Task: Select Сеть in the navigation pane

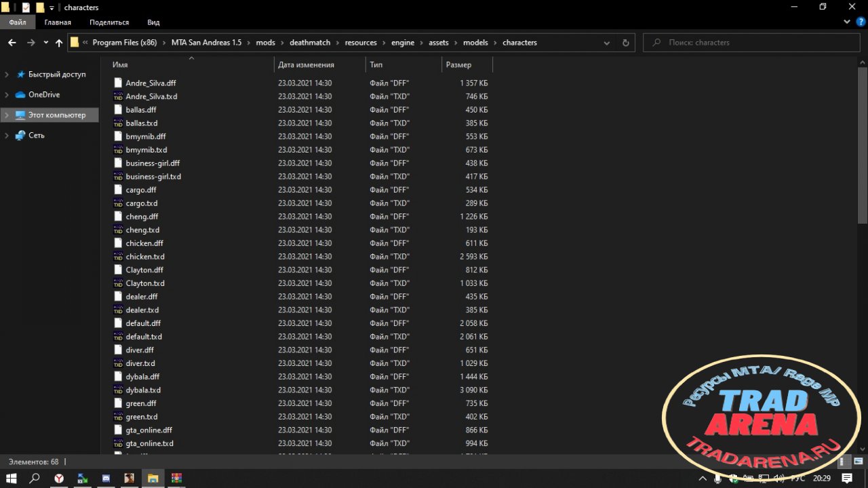Action: [37, 136]
